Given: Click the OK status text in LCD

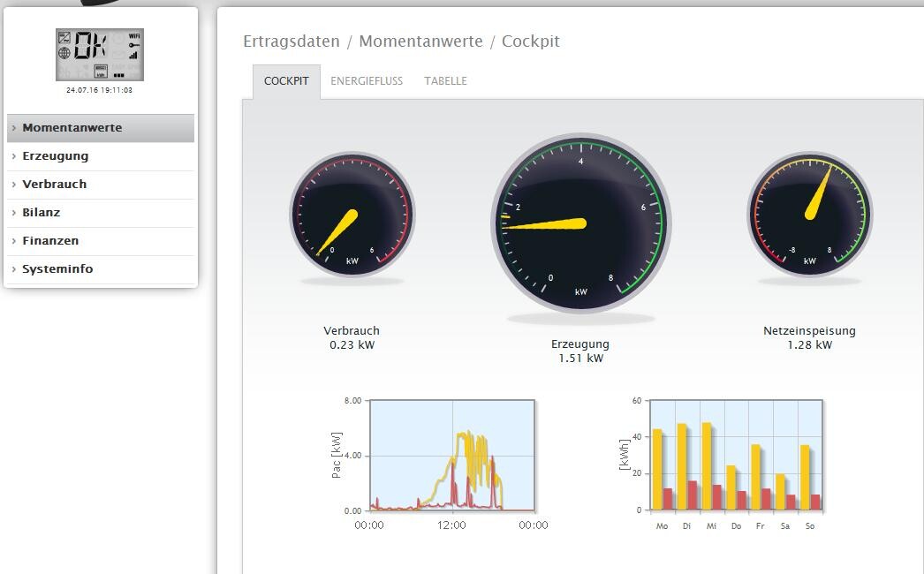Looking at the screenshot, I should 90,45.
